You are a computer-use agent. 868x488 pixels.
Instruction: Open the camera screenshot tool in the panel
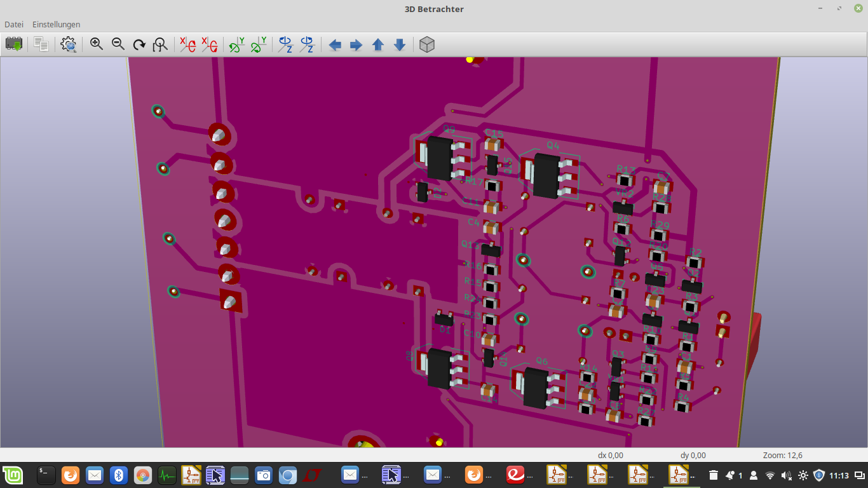pos(264,475)
